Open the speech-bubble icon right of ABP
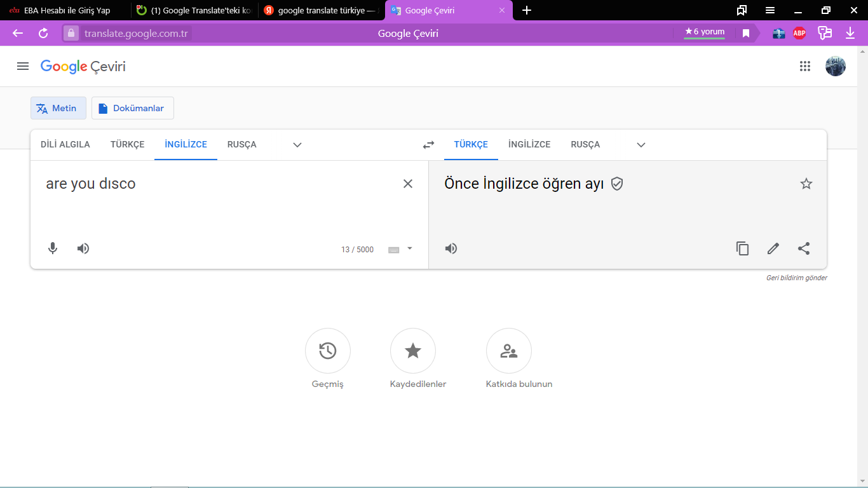Screen dimensions: 868x488 pos(825,33)
